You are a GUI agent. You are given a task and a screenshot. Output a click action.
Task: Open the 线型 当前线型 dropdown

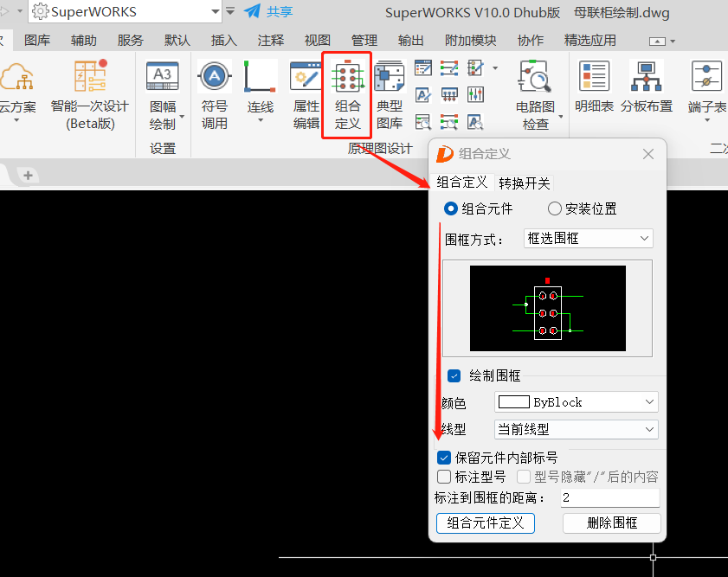(x=577, y=429)
